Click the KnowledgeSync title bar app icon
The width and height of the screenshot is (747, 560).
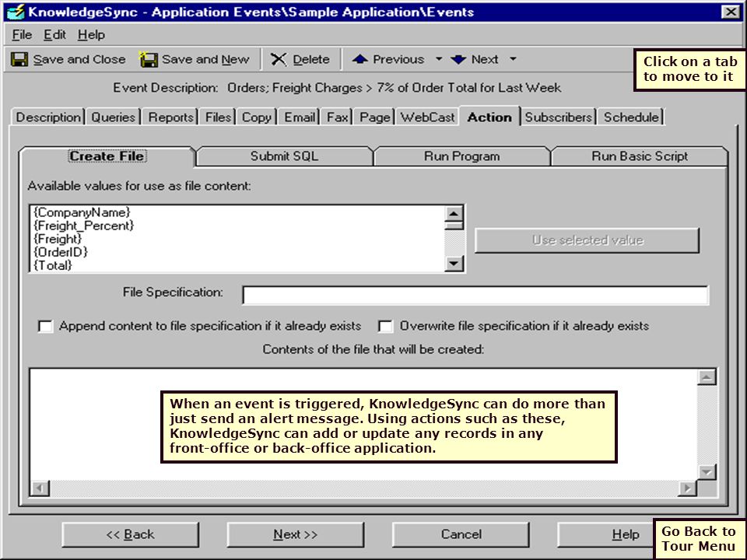16,12
